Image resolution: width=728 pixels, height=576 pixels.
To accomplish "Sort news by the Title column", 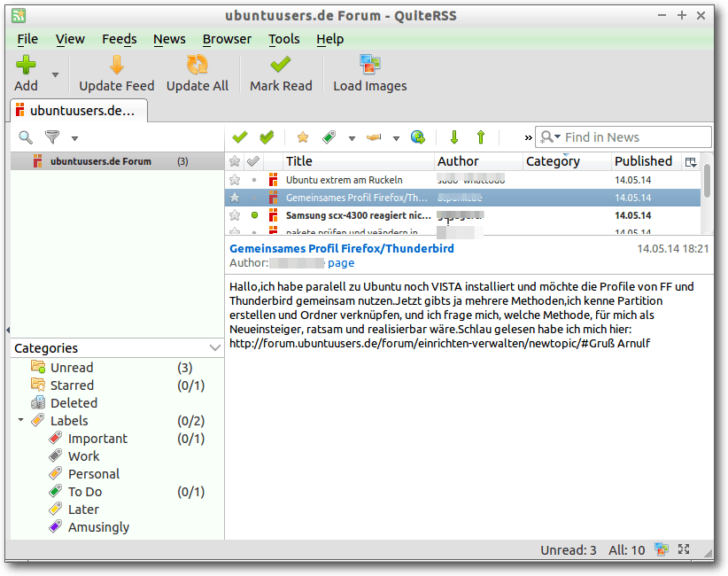I will (358, 161).
